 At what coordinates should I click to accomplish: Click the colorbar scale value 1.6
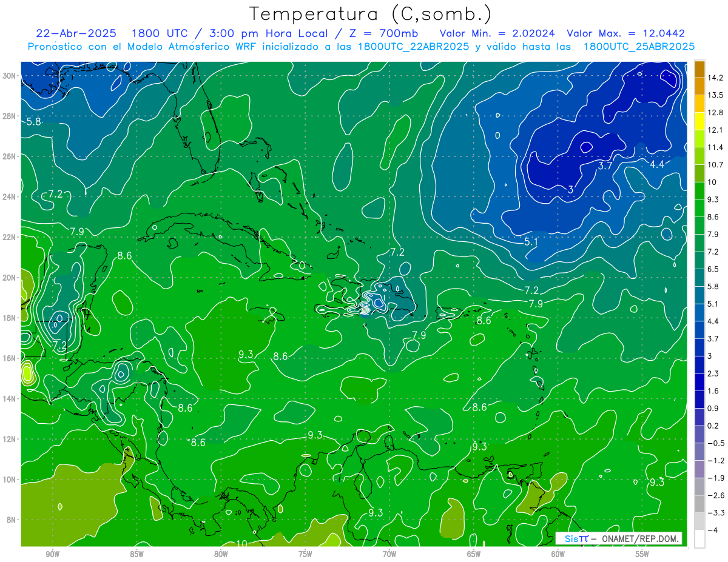[713, 391]
